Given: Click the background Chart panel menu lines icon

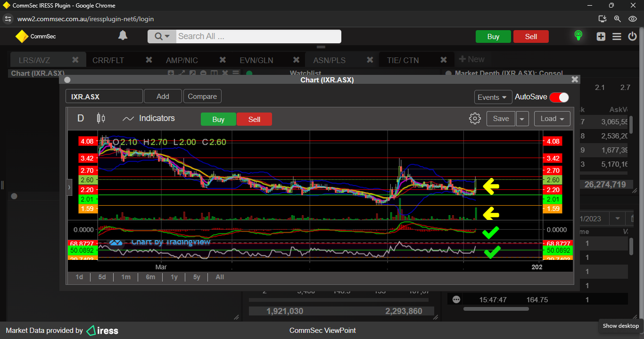Looking at the screenshot, I should (x=236, y=73).
